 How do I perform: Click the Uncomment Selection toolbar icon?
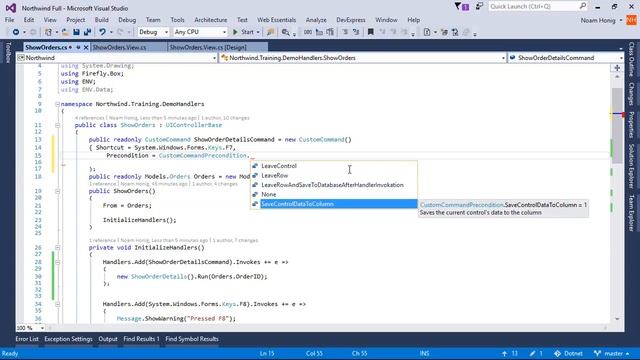pos(356,32)
